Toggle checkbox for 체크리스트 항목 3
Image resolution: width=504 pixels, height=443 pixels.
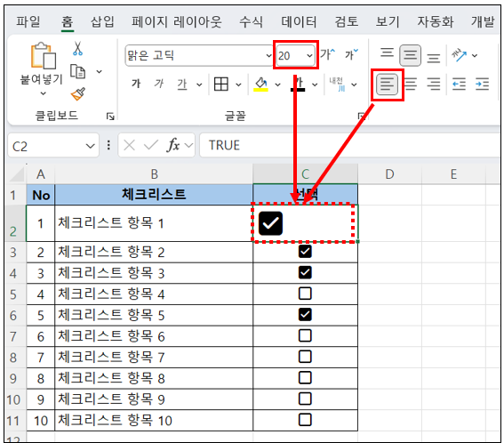pyautogui.click(x=305, y=272)
